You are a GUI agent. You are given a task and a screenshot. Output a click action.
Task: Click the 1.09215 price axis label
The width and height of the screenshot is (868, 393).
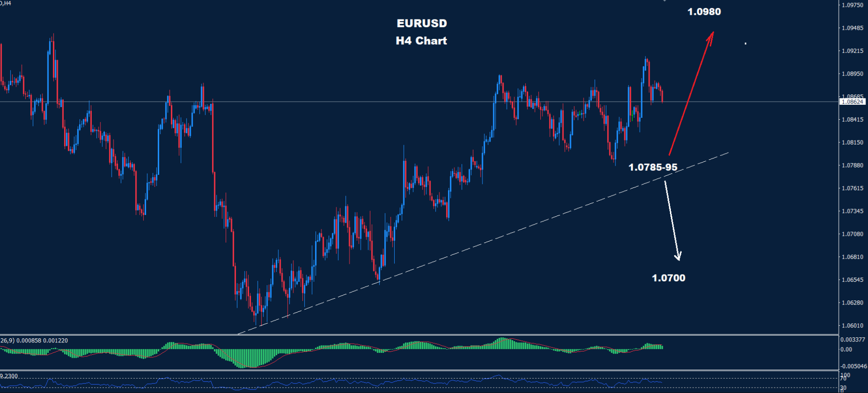852,51
